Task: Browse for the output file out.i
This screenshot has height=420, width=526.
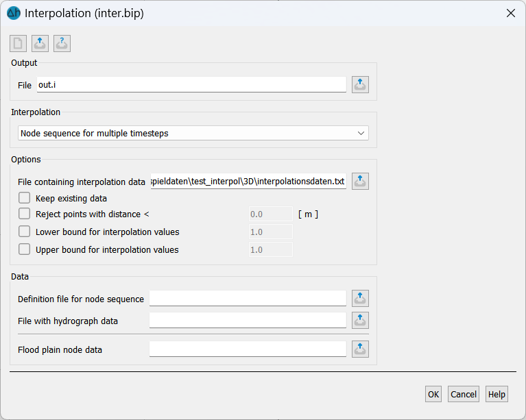Action: [x=360, y=84]
